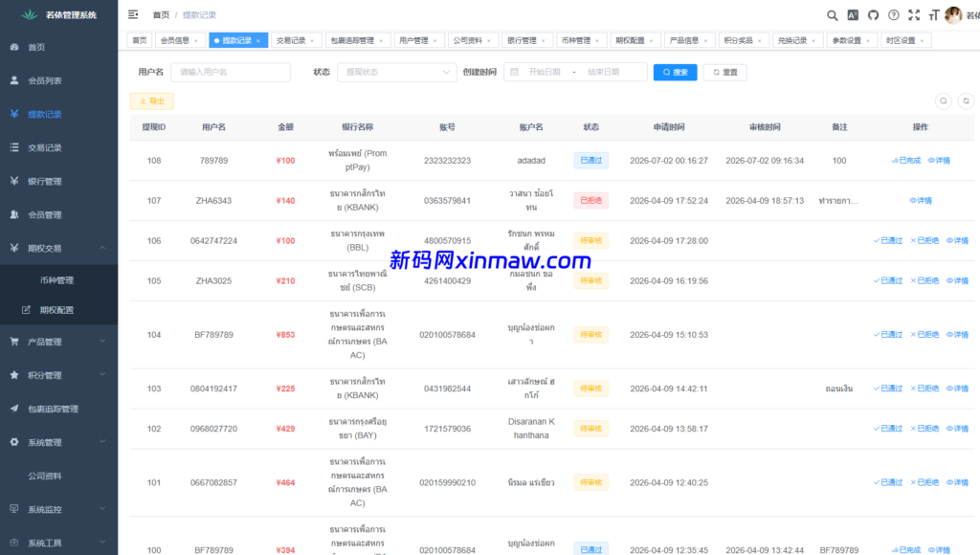
Task: Open the user avatar menu
Action: [954, 15]
